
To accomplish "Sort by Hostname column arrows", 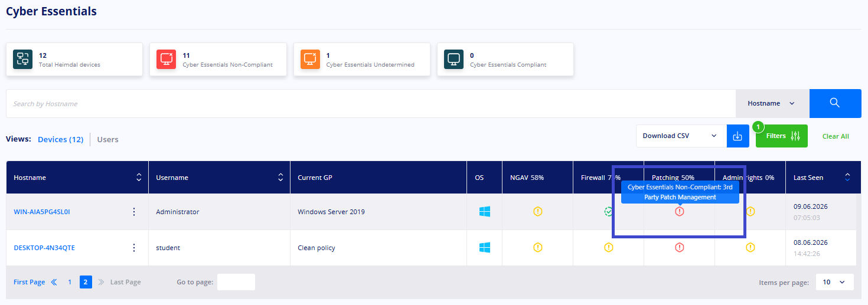I will pyautogui.click(x=139, y=177).
